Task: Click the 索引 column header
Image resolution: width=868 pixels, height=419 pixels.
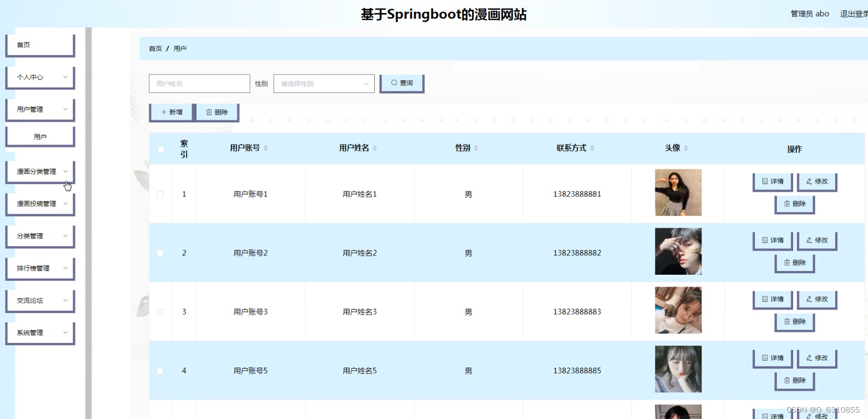Action: 184,149
